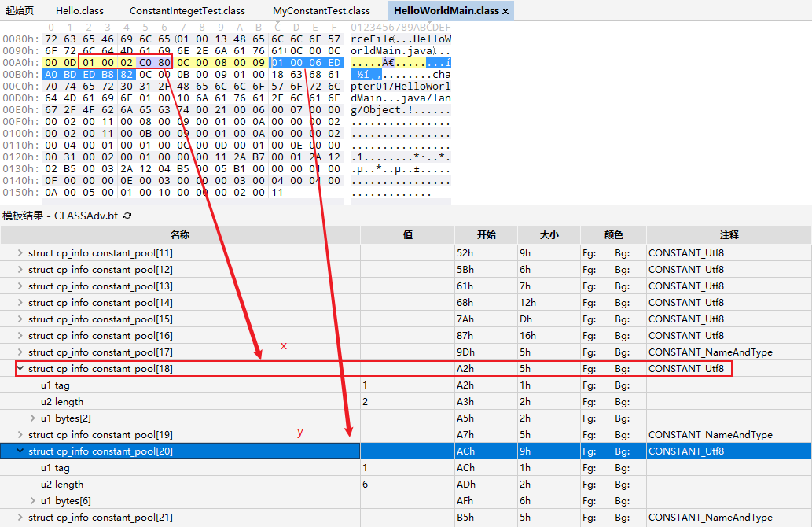Expand u1 bytes[2] array
812x527 pixels.
tap(33, 418)
